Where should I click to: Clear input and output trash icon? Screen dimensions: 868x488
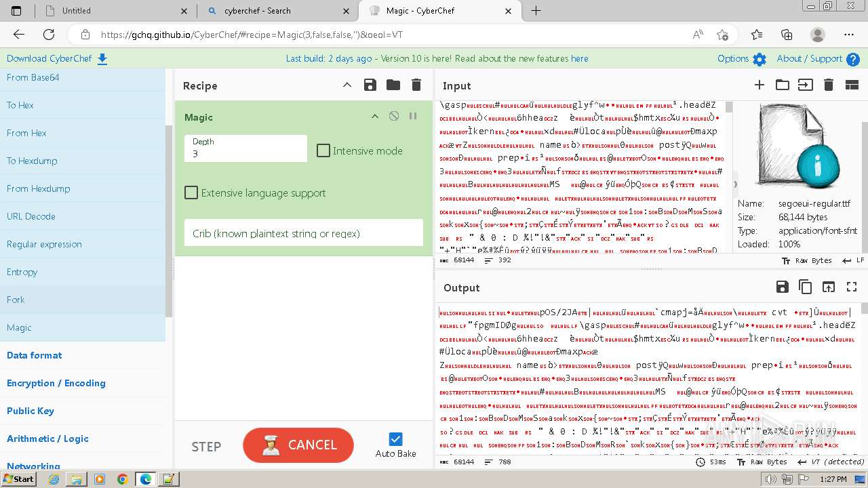[x=828, y=85]
